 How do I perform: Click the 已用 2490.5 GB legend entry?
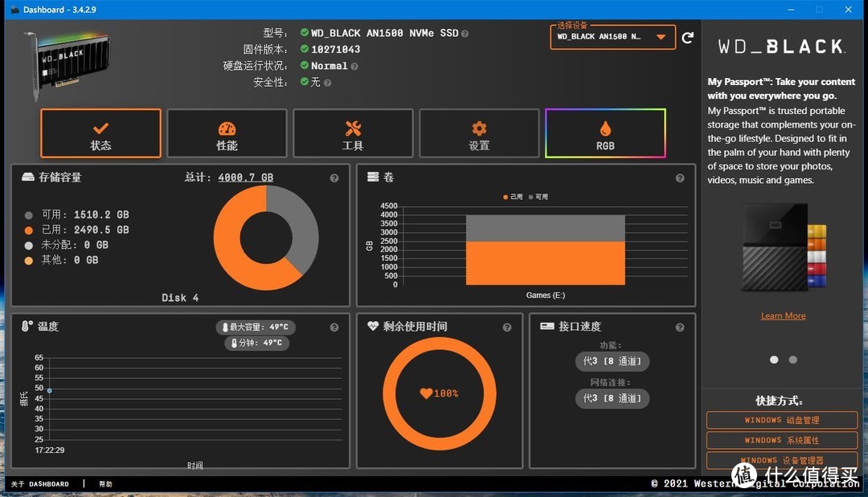(77, 230)
